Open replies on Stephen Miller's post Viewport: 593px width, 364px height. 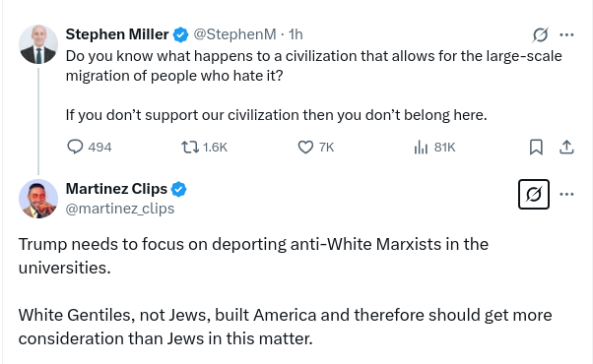[x=90, y=147]
